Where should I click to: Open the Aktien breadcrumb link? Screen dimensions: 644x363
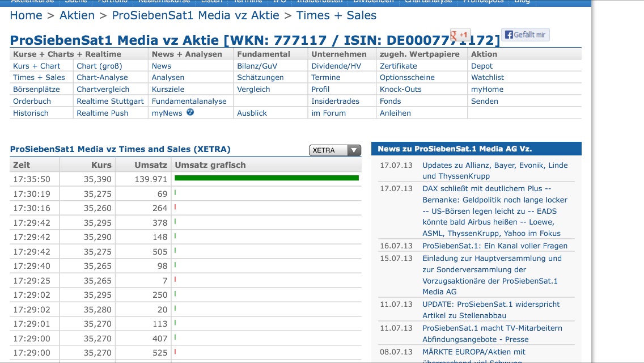77,15
